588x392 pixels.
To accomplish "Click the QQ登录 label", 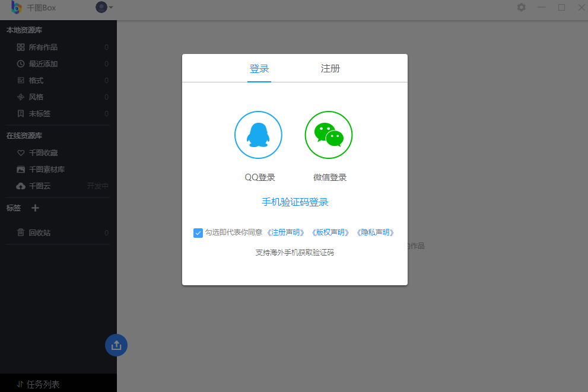I will (x=260, y=177).
